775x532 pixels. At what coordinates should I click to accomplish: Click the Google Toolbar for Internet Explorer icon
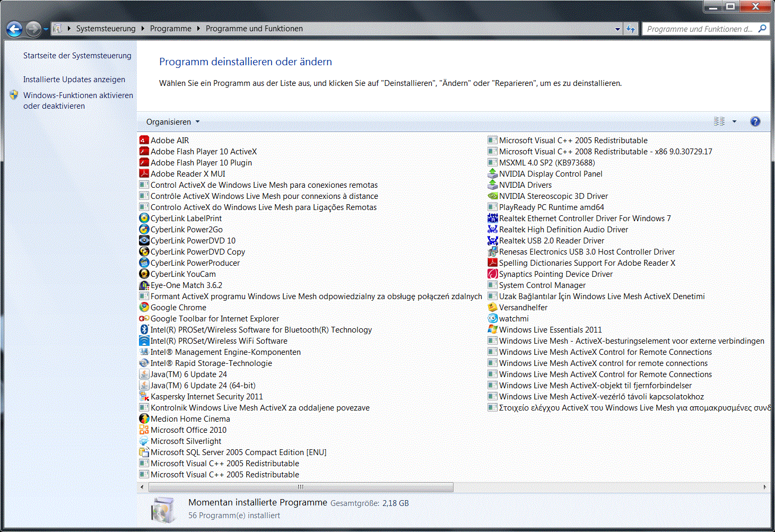coord(144,318)
